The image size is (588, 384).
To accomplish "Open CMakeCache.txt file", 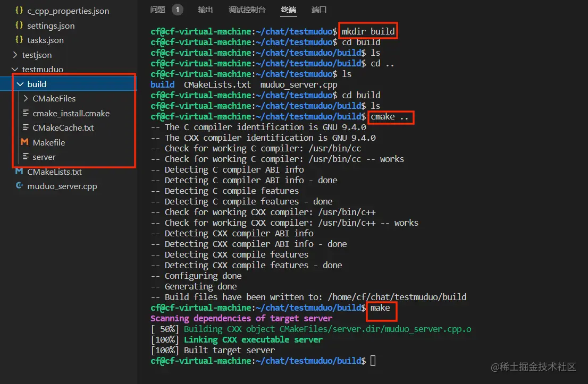I will point(63,128).
